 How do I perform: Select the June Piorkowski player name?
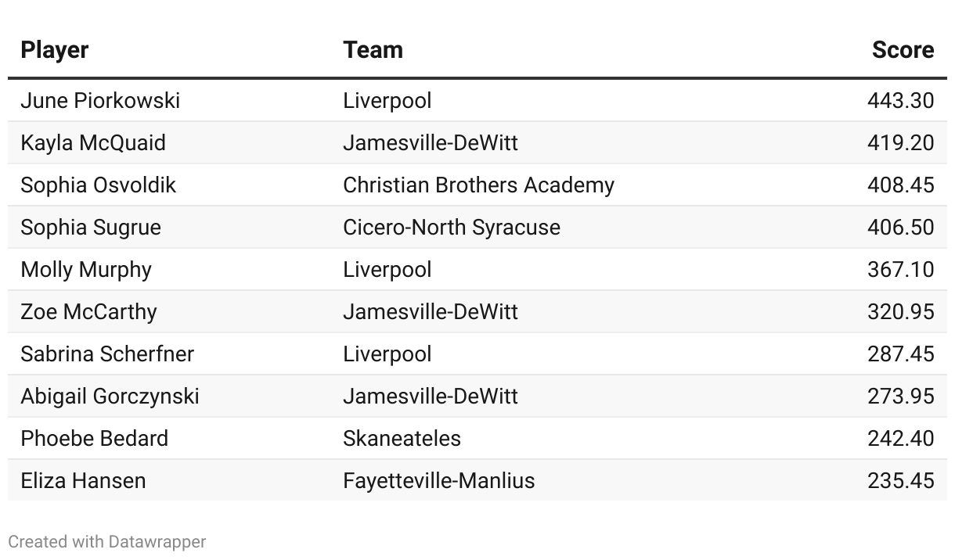click(x=100, y=101)
